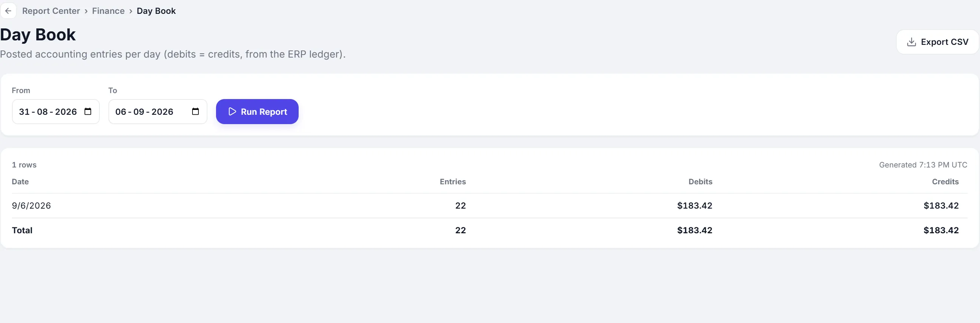Select the 9/6/2026 table row

(490, 206)
